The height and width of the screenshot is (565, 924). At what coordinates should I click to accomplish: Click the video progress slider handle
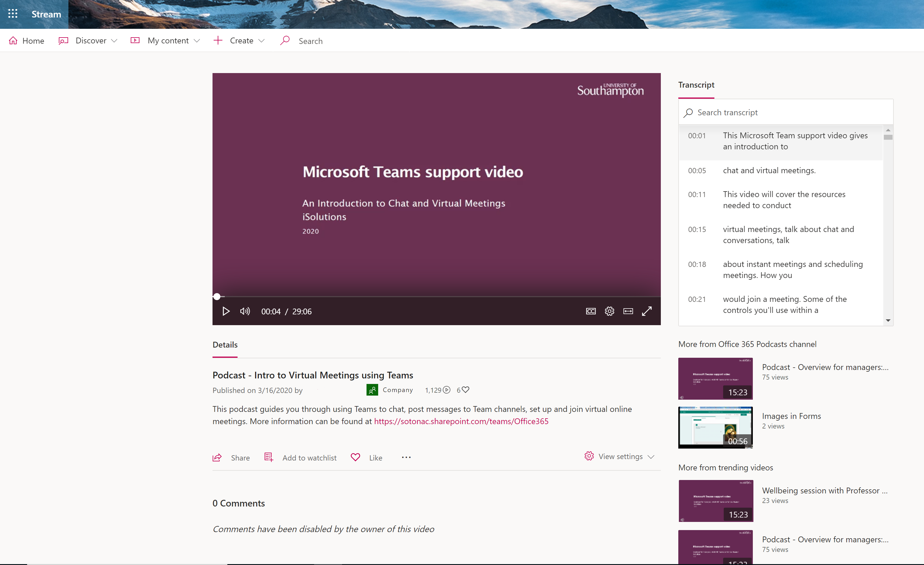click(x=217, y=297)
